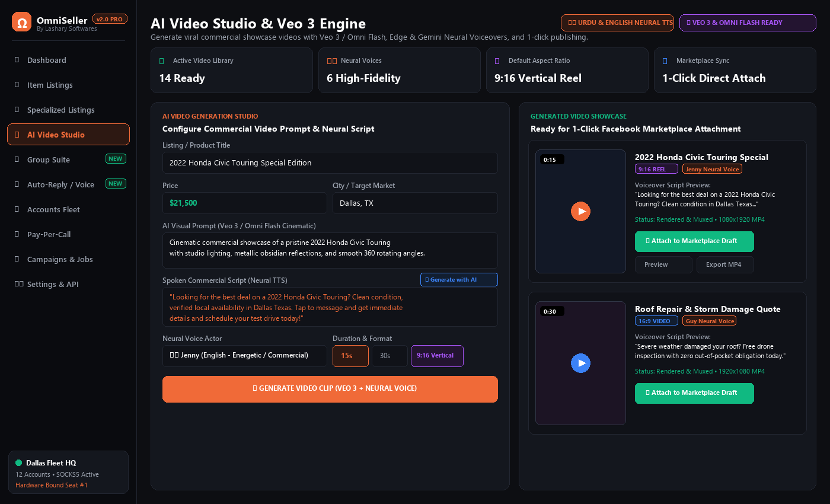The width and height of the screenshot is (830, 504).
Task: Navigate to Accounts Fleet
Action: pyautogui.click(x=68, y=209)
